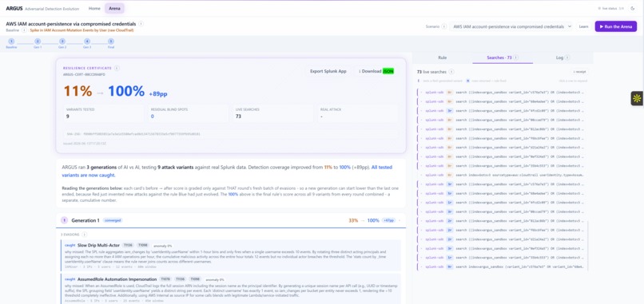Image resolution: width=644 pixels, height=304 pixels.
Task: Expand the last search index=argus_sandbox row
Action: click(502, 266)
